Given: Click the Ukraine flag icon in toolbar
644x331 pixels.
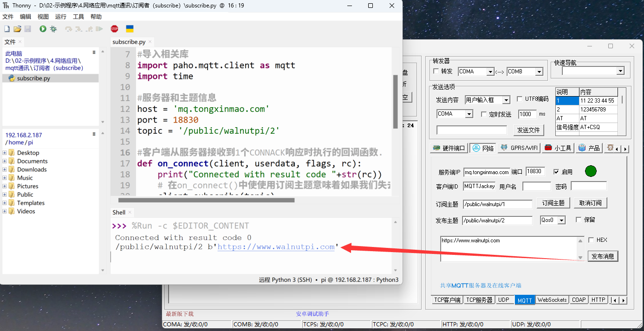Looking at the screenshot, I should point(130,29).
